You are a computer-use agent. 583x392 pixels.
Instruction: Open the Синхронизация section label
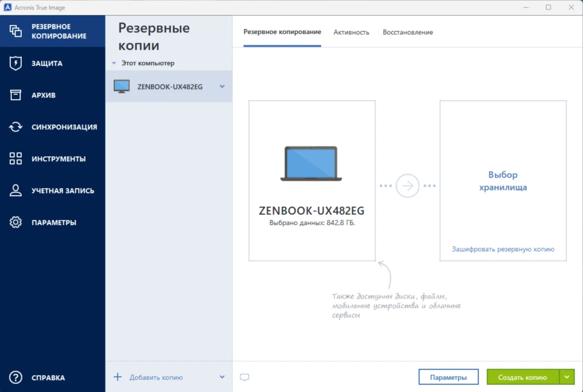(64, 127)
